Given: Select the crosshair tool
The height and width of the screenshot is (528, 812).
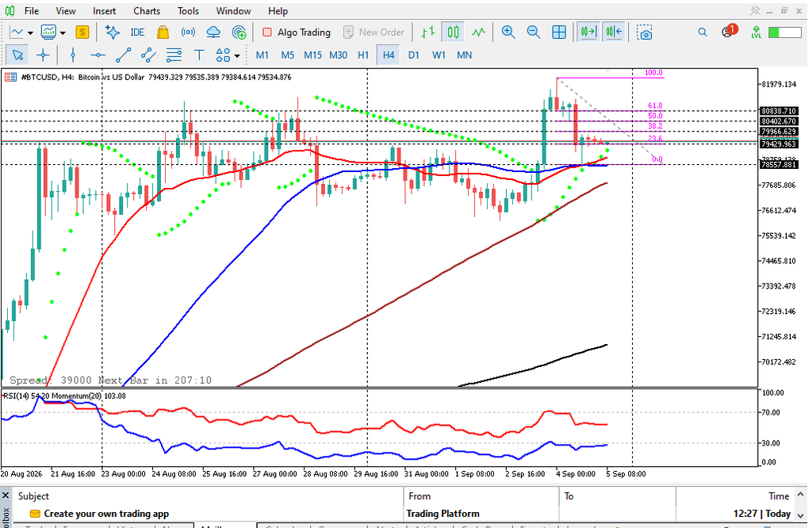Looking at the screenshot, I should (x=43, y=55).
